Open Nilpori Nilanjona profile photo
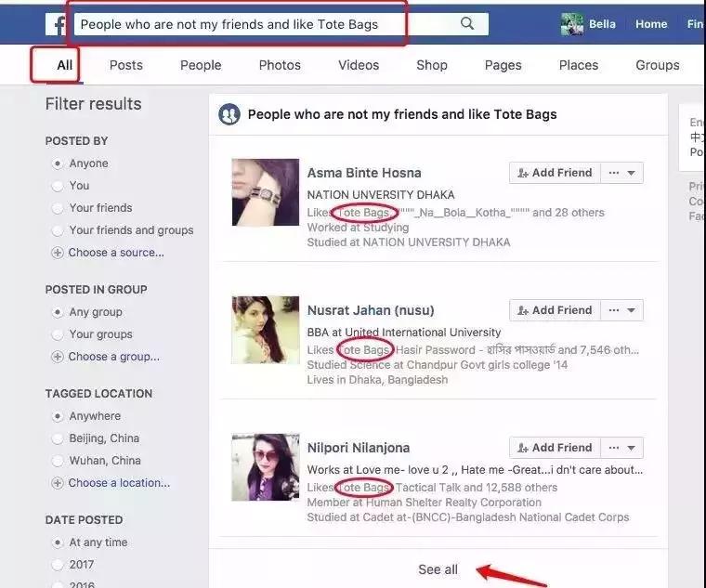Image resolution: width=706 pixels, height=588 pixels. tap(266, 467)
